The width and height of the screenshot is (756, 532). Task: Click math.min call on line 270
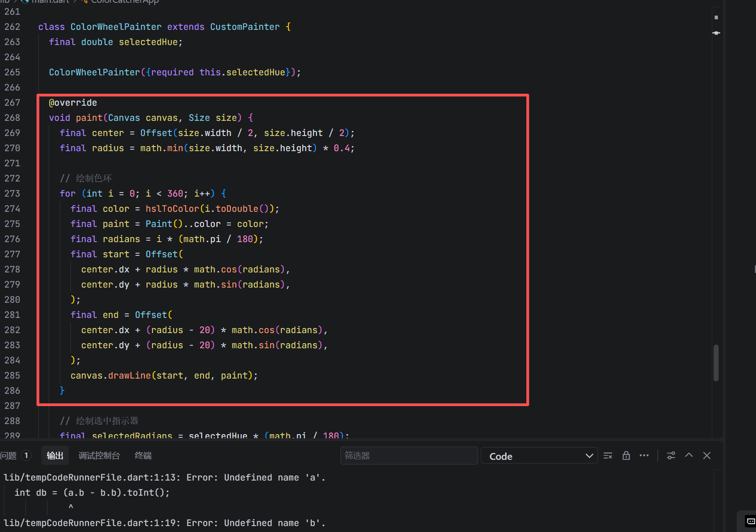point(162,148)
